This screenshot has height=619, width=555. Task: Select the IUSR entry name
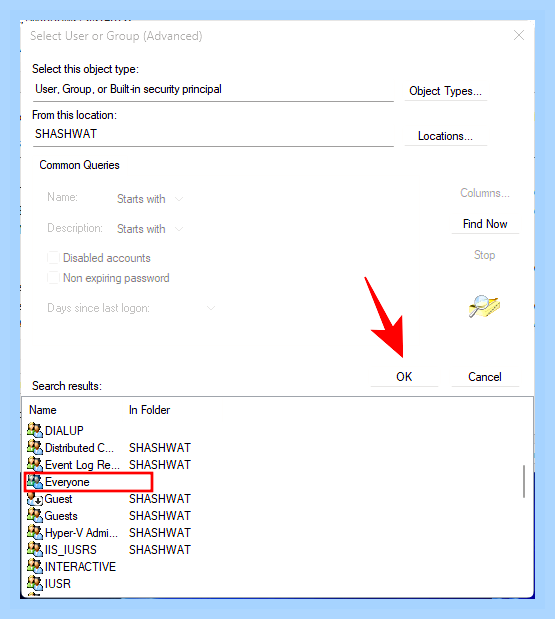(x=58, y=583)
